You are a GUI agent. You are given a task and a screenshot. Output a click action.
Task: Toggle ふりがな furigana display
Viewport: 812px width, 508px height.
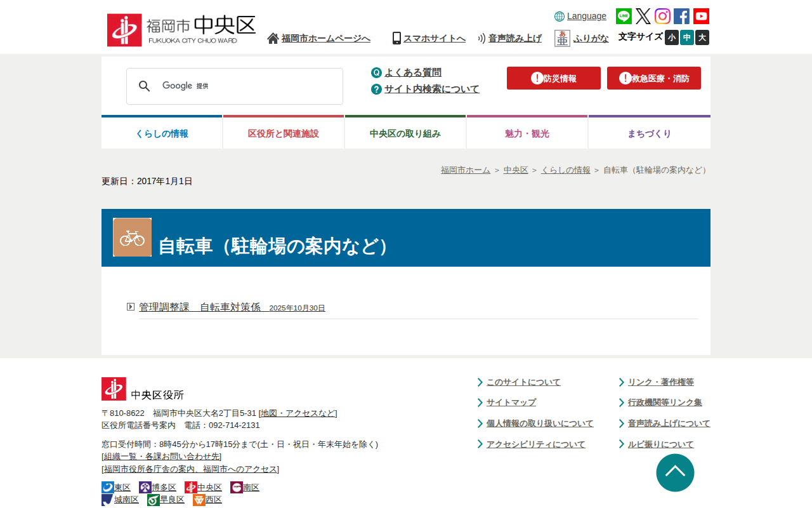pos(591,38)
